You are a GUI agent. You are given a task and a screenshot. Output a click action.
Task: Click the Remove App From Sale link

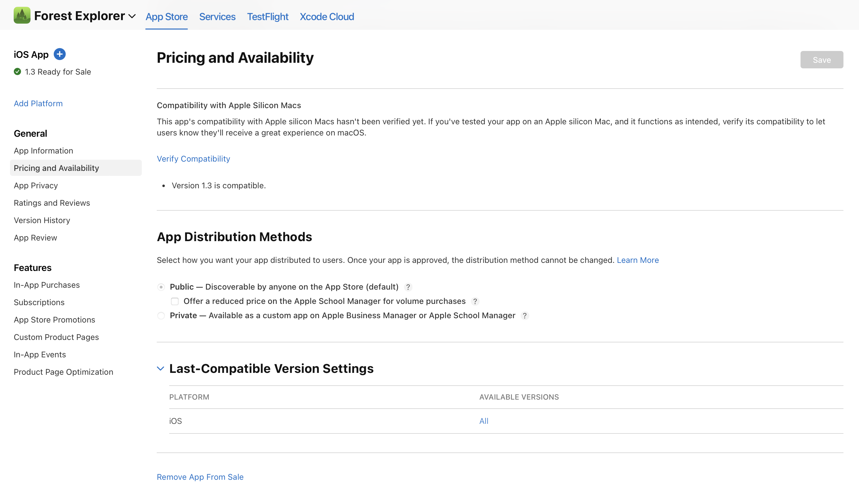tap(200, 477)
